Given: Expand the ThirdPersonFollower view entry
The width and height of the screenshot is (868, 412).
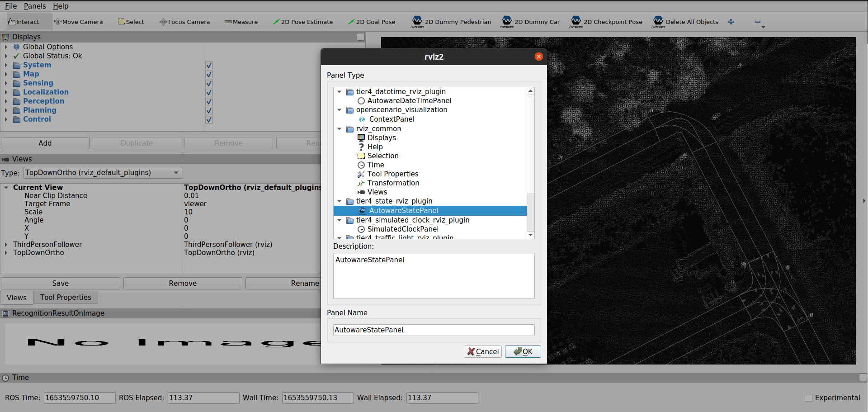Looking at the screenshot, I should pos(6,245).
